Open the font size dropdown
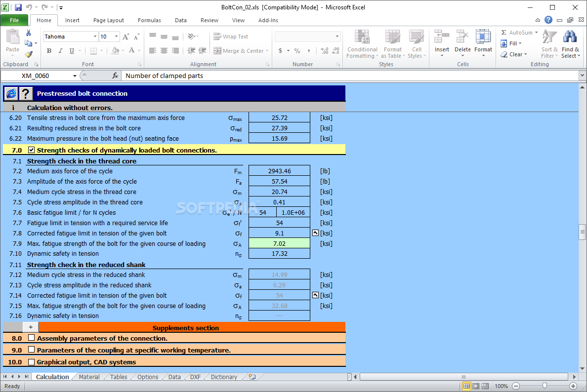The image size is (587, 392). click(117, 36)
